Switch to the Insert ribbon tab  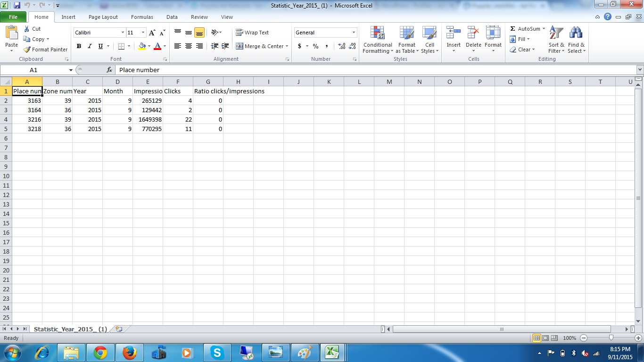pos(68,17)
